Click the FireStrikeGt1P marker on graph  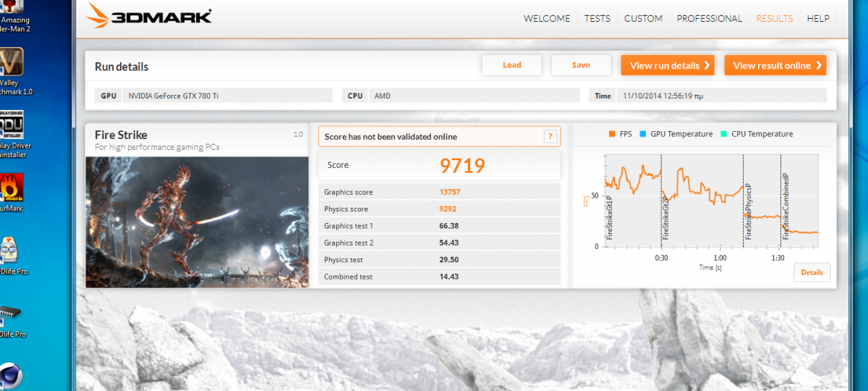[x=610, y=217]
